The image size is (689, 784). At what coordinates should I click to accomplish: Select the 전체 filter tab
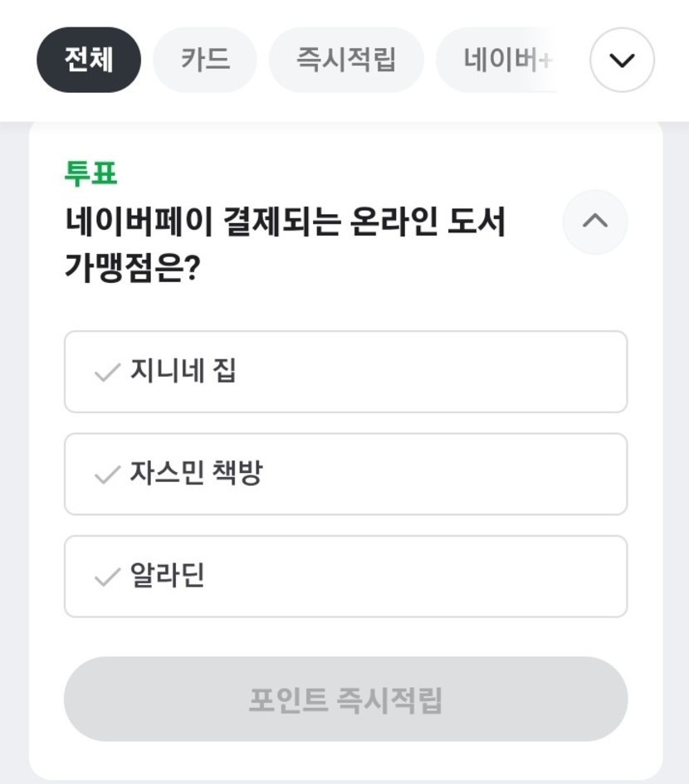click(89, 60)
